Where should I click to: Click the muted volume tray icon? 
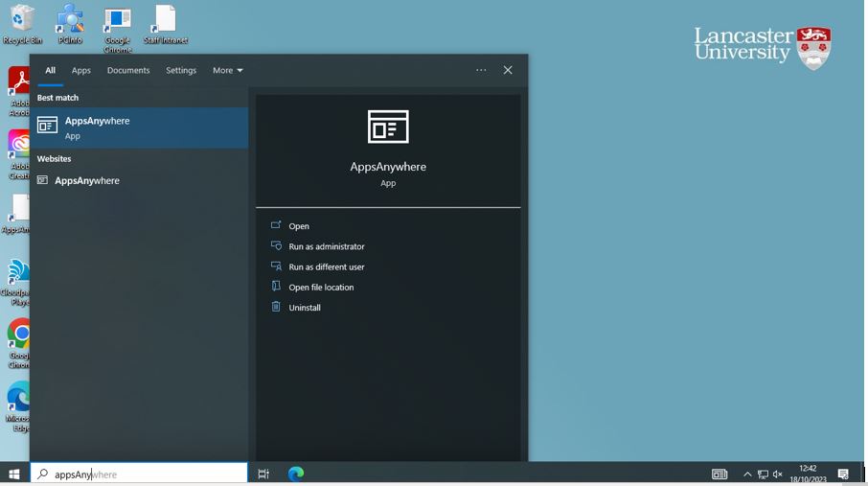click(x=778, y=474)
